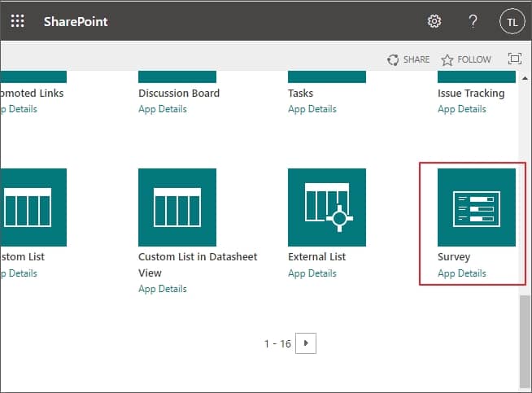Click the Discussion Board app name
Screen dimensions: 532x393
pos(179,94)
